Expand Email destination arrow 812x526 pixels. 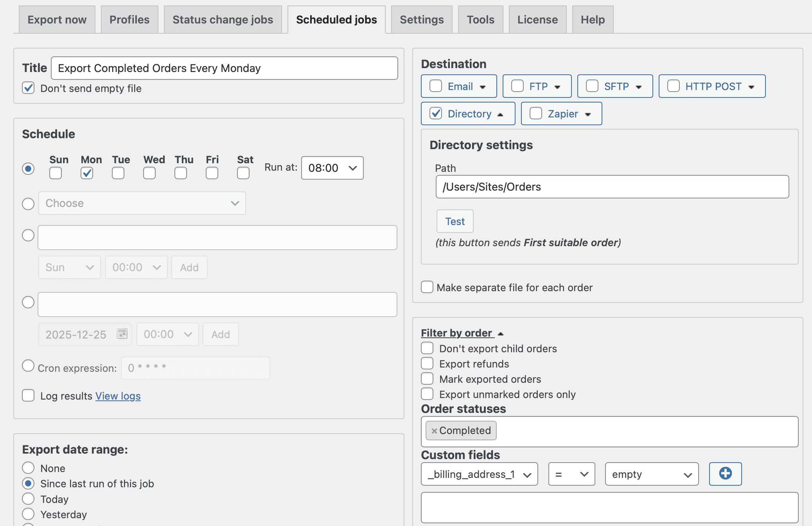point(483,87)
